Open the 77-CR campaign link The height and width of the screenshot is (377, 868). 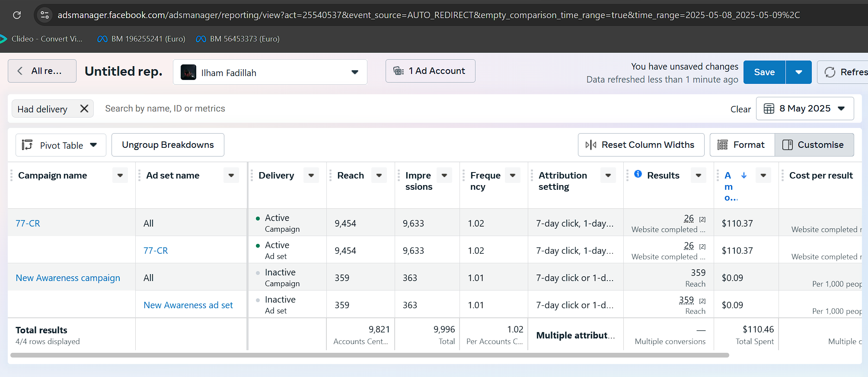[x=28, y=224]
